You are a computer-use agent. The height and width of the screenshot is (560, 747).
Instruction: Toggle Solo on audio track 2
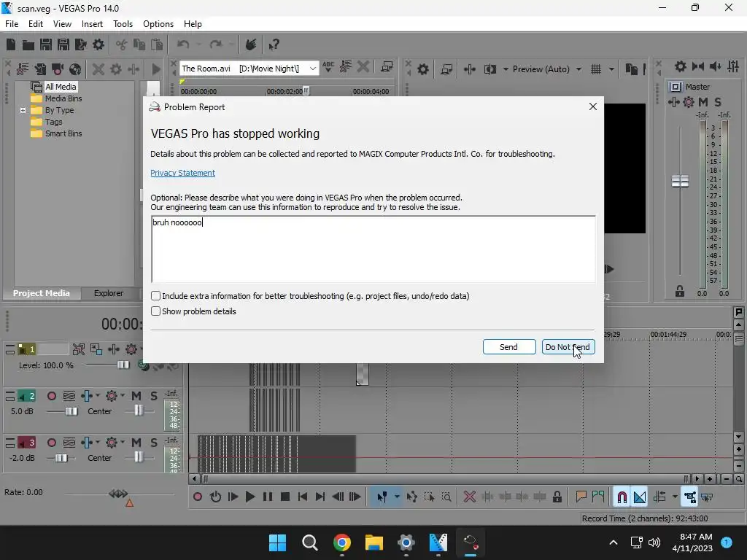point(153,396)
